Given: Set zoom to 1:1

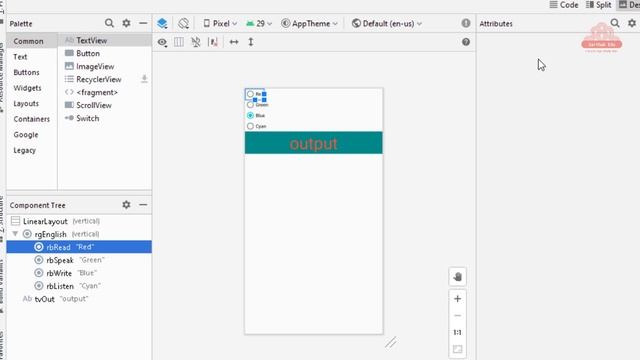Looking at the screenshot, I should [457, 332].
